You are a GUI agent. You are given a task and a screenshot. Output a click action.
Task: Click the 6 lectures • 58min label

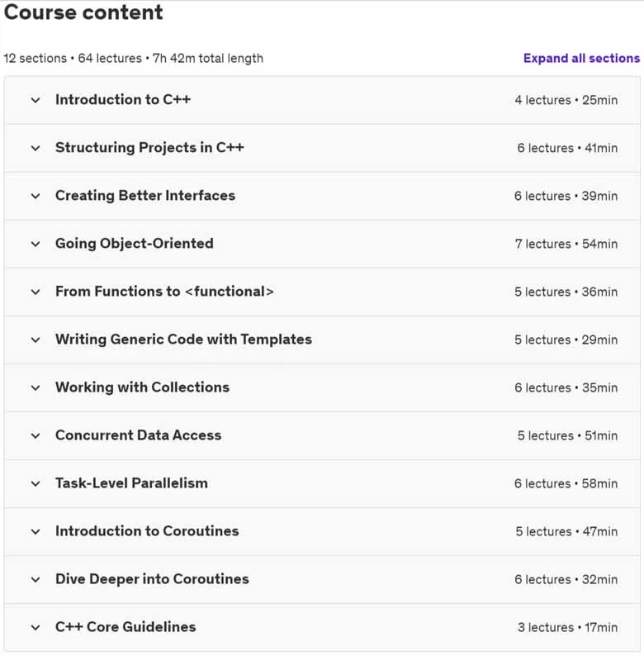pyautogui.click(x=566, y=483)
